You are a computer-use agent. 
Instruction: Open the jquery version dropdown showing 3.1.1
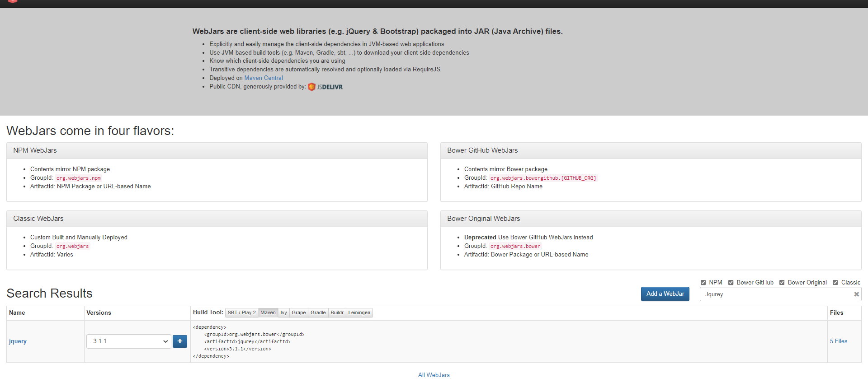pos(129,341)
